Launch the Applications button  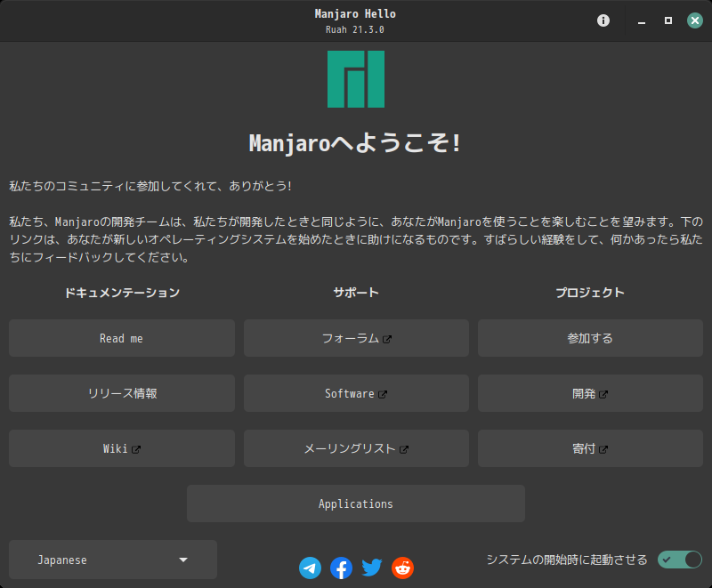point(356,503)
